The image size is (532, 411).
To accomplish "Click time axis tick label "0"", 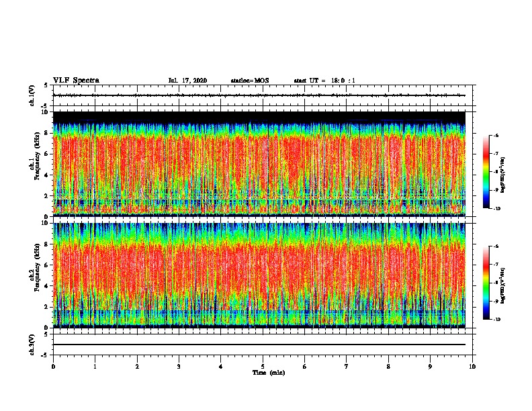I will pyautogui.click(x=53, y=367).
